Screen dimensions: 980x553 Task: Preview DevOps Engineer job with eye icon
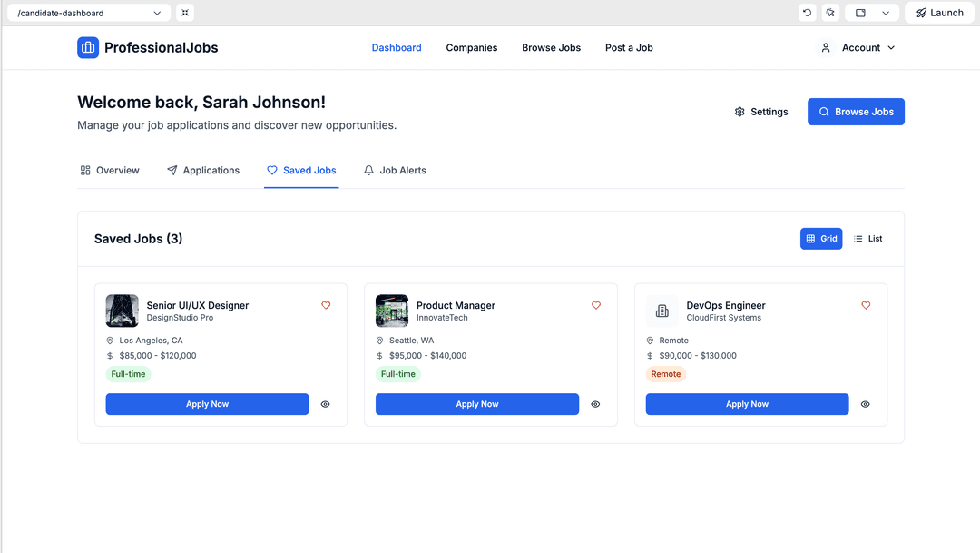tap(866, 404)
